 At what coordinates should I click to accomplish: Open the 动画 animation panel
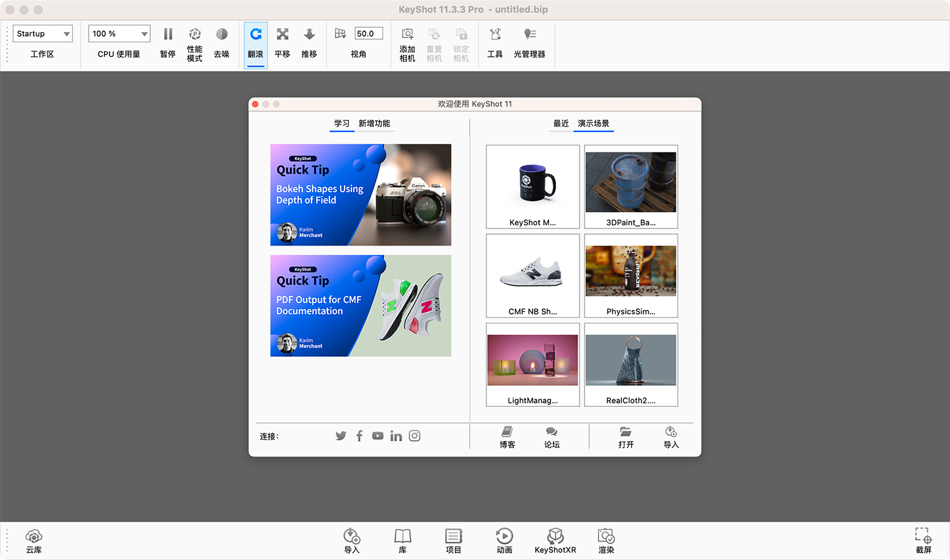[x=504, y=540]
